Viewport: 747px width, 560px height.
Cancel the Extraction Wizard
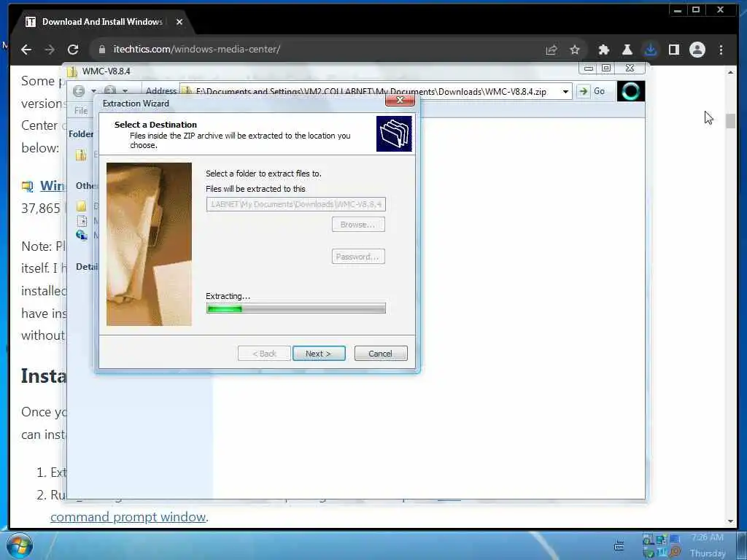point(381,354)
